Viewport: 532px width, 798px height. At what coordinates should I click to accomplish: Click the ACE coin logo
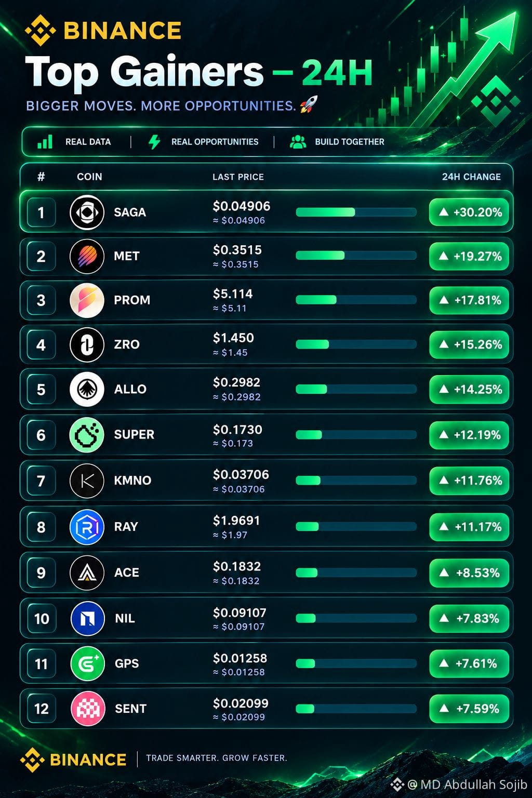tap(87, 573)
